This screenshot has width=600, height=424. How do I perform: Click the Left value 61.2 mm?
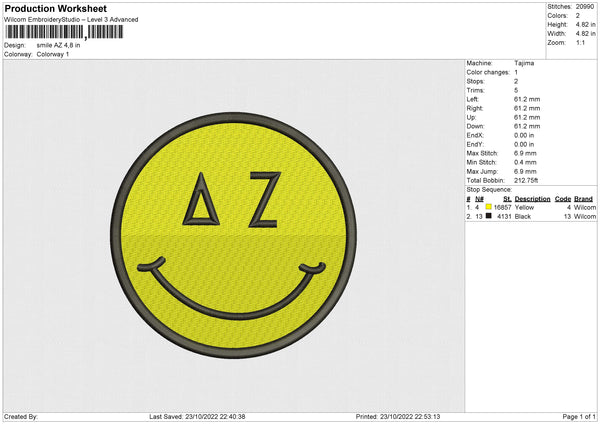pos(527,99)
